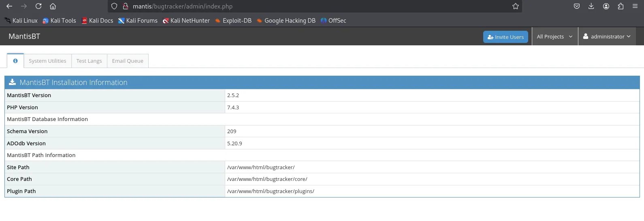Select site path /var/www/html/bugtracker/
The image size is (644, 221).
(261, 168)
